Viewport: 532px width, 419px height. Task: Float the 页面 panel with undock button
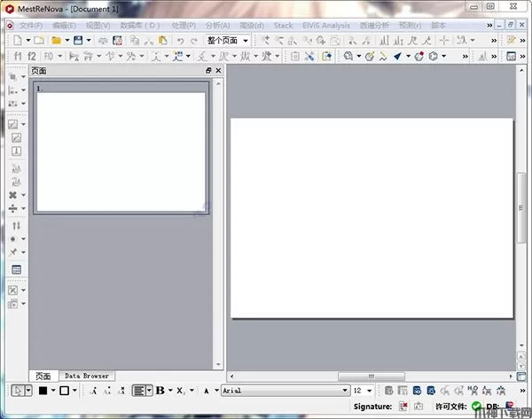point(208,71)
